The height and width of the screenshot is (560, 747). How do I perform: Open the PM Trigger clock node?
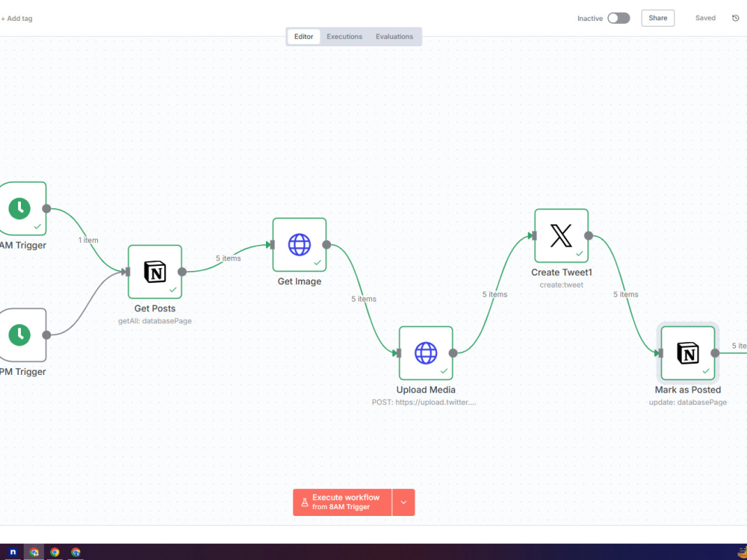(x=22, y=335)
